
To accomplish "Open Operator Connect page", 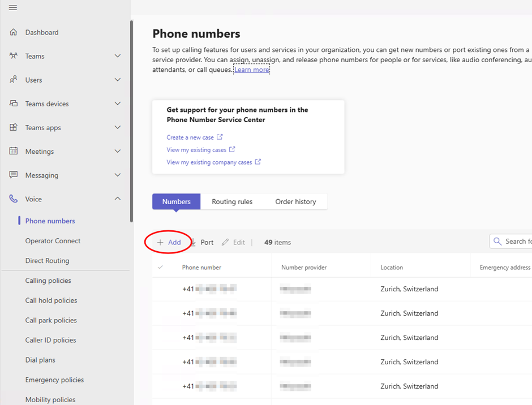I will click(x=53, y=241).
